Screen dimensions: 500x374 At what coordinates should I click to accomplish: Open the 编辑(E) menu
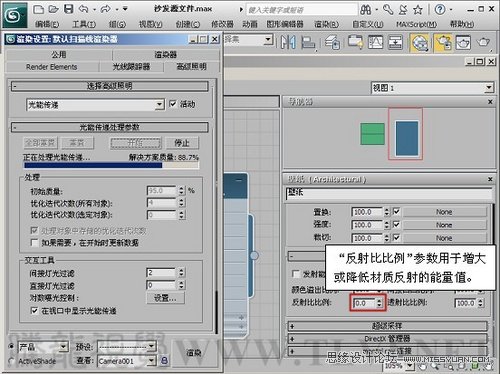pos(47,24)
